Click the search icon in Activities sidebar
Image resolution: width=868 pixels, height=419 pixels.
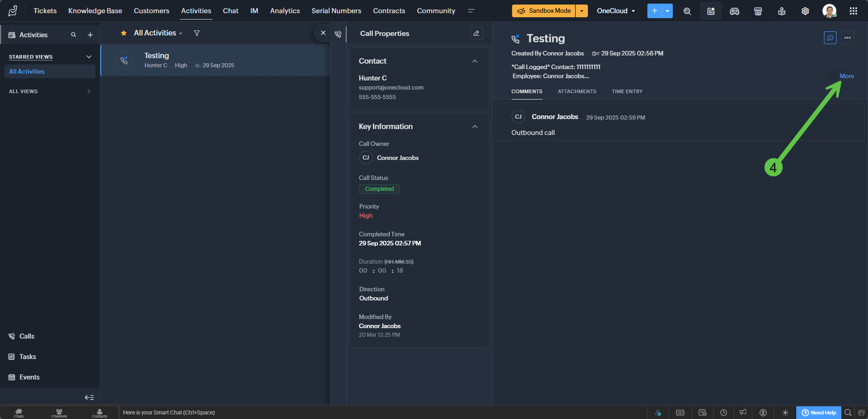74,35
